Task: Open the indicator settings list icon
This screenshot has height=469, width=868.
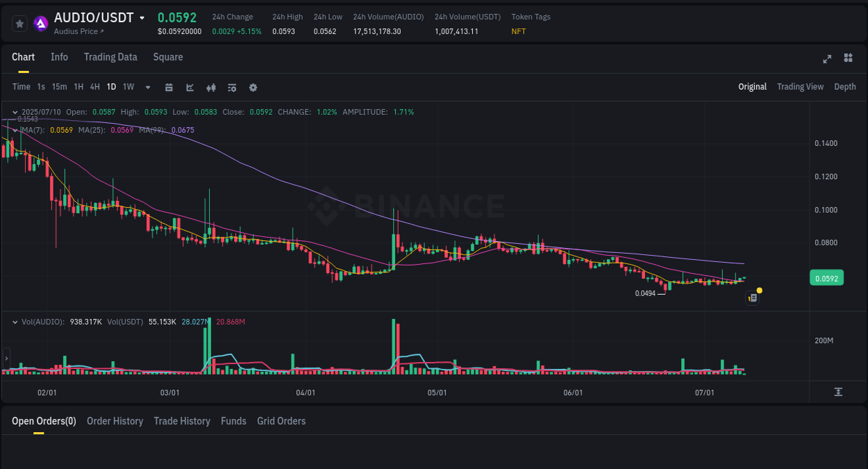Action: pyautogui.click(x=231, y=88)
